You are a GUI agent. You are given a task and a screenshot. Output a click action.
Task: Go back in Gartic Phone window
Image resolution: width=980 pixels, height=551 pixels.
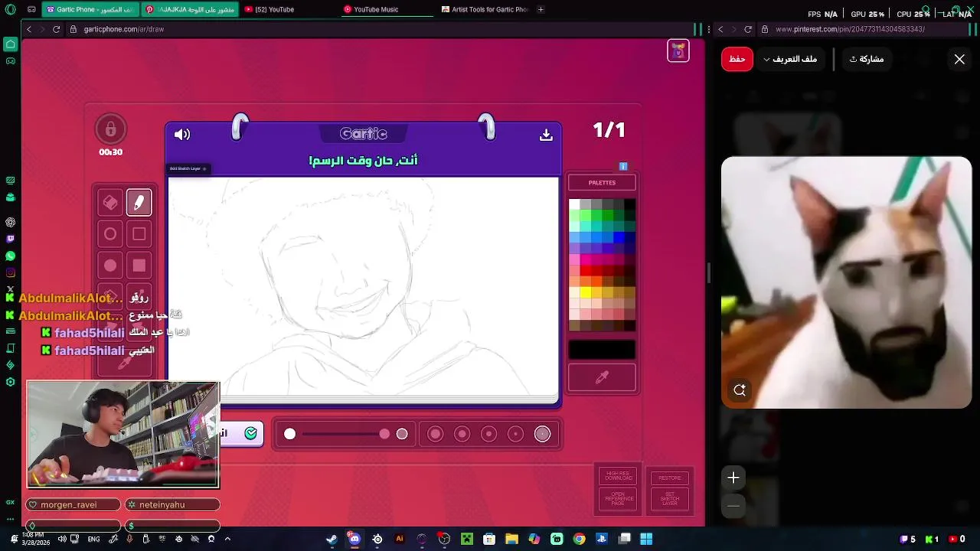pos(28,29)
